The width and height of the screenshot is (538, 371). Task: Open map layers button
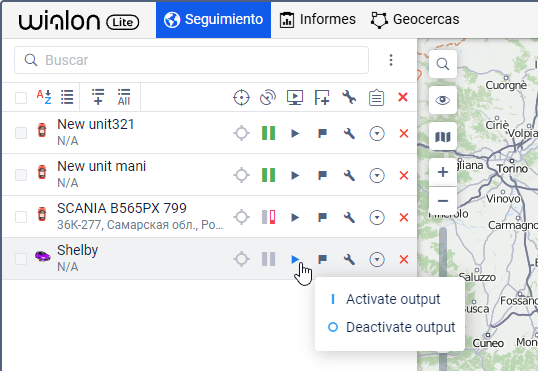[443, 137]
